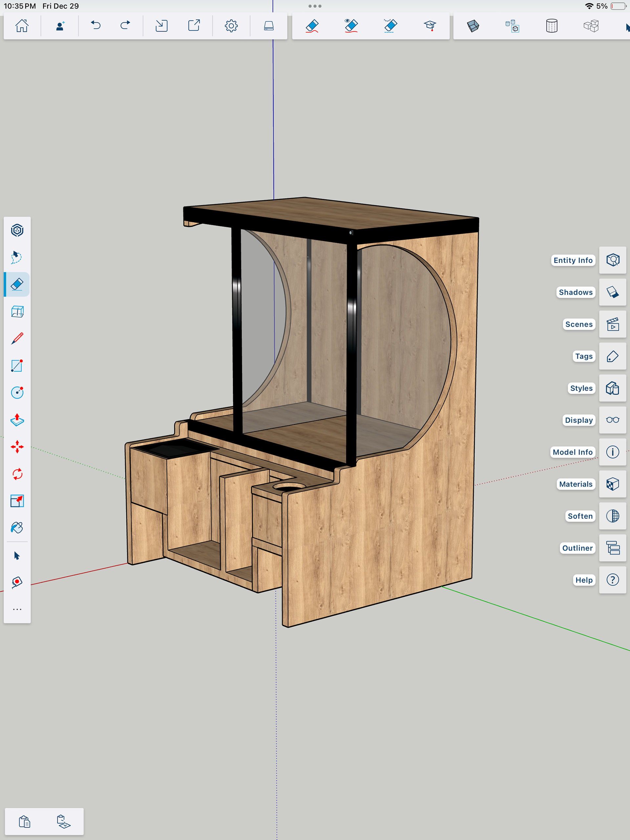Select the Paint Bucket tool

pos(17,527)
